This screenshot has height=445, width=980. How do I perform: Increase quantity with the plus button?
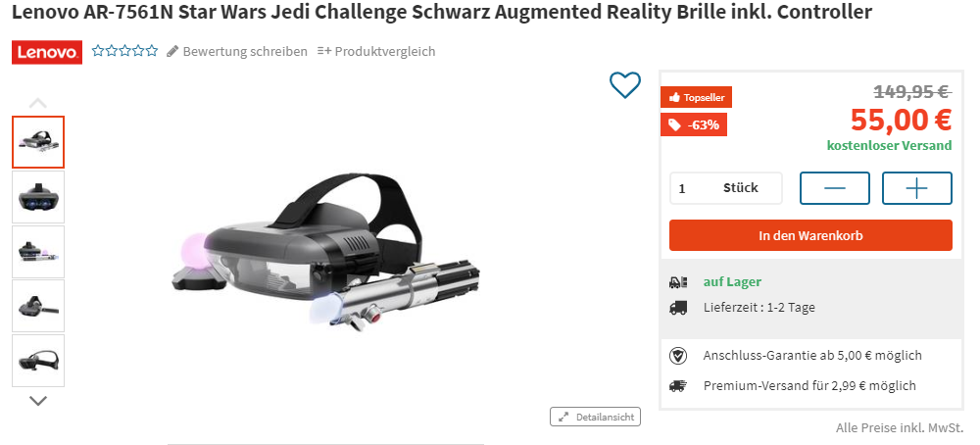917,188
